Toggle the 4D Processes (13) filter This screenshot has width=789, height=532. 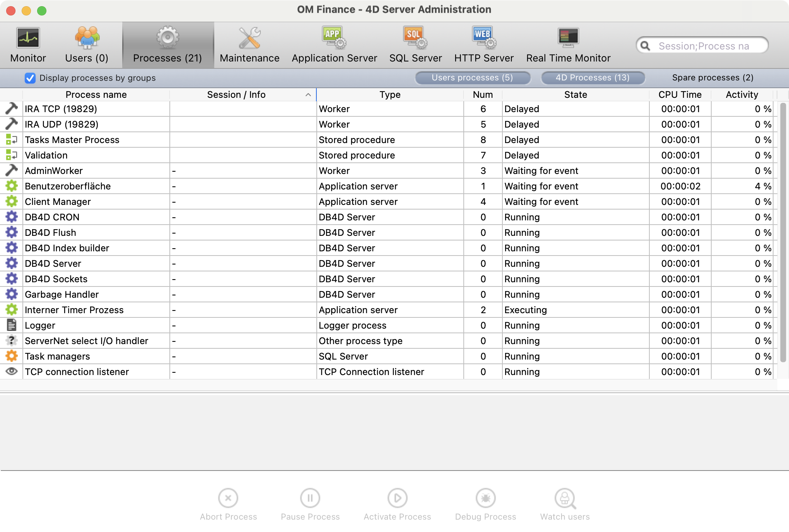(x=593, y=78)
